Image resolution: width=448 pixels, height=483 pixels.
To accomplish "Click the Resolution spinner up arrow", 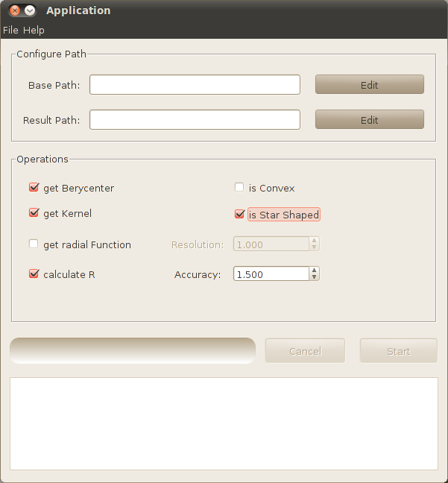I will coord(314,241).
